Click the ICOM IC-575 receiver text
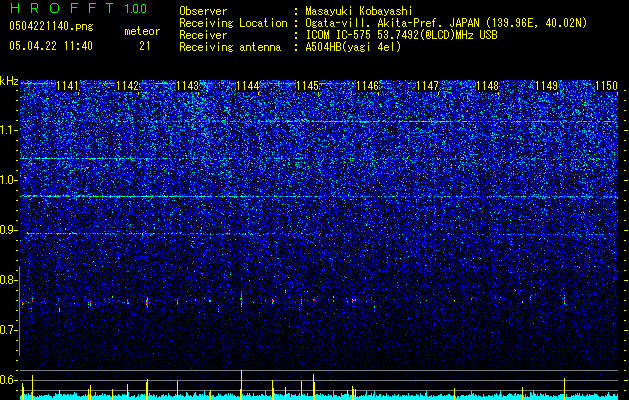 (x=401, y=35)
